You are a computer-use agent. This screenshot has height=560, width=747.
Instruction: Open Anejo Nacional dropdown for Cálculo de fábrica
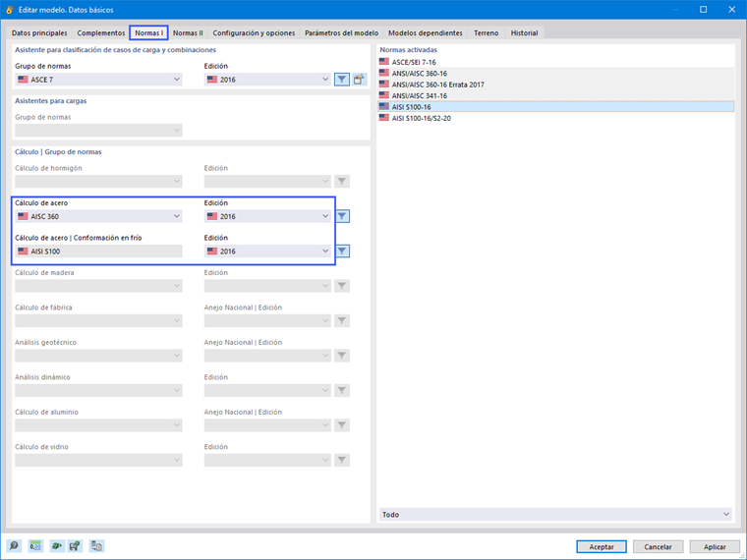pos(267,320)
